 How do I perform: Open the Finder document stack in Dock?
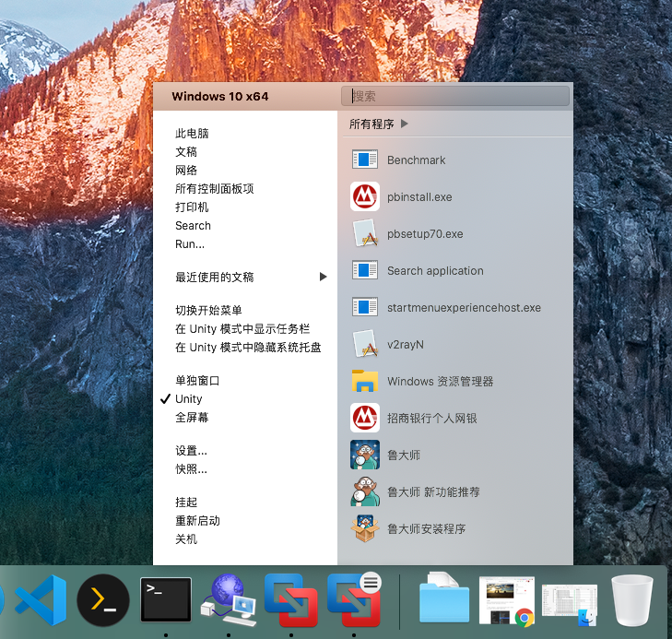(x=570, y=604)
